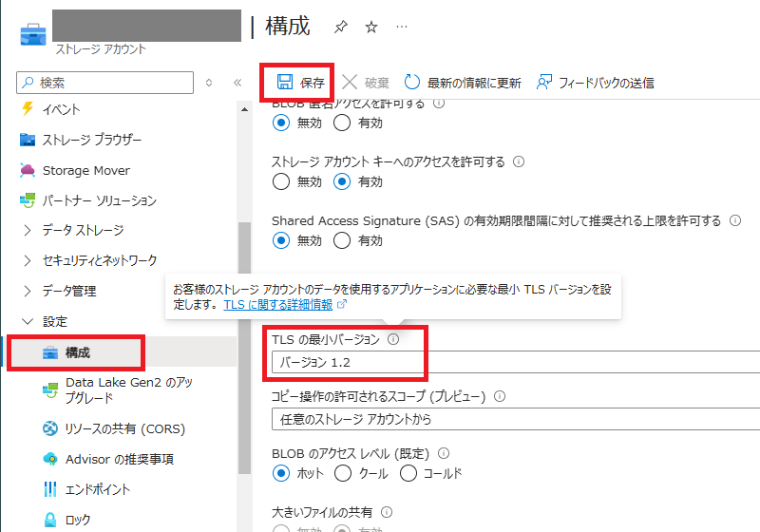Click the 破棄 discard button

point(366,83)
